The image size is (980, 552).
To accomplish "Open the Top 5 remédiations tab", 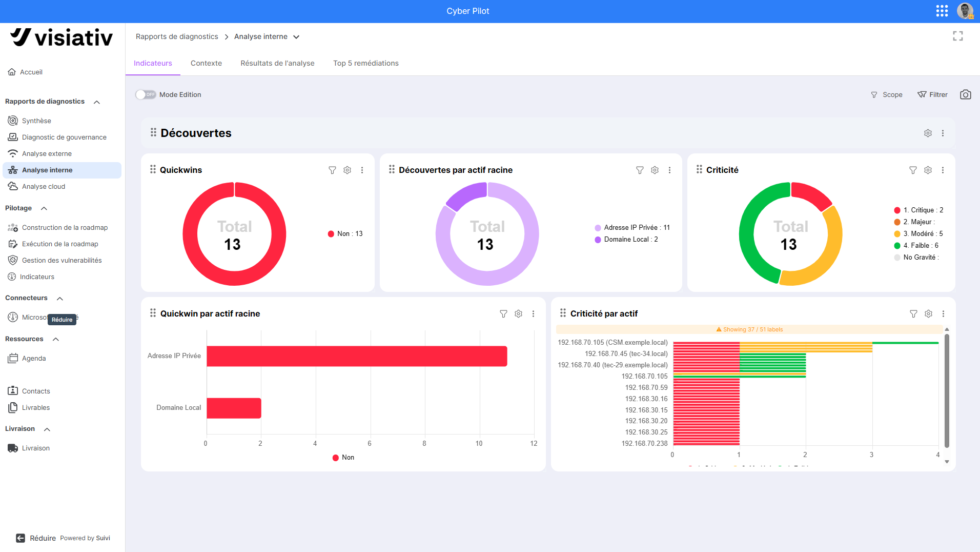I will tap(366, 63).
